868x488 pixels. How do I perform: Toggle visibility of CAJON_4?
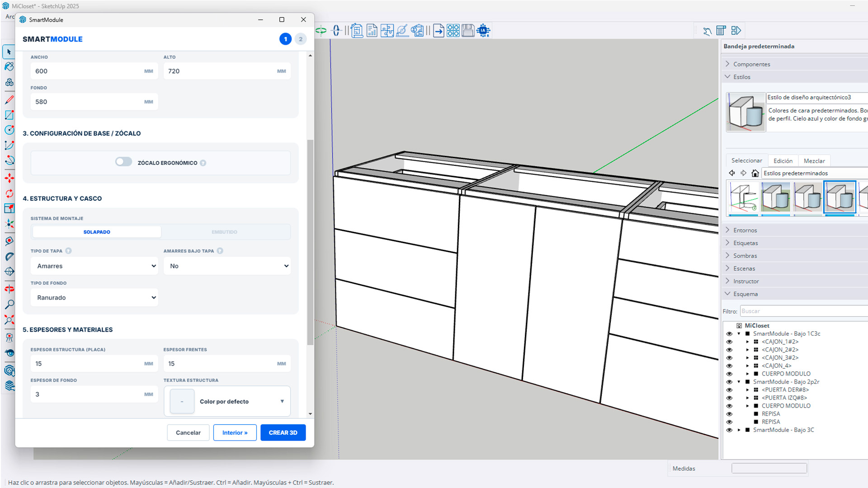pyautogui.click(x=729, y=366)
